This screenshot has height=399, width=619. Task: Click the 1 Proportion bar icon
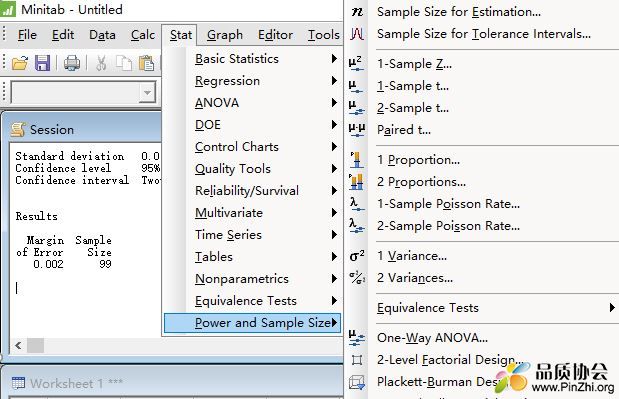[x=356, y=159]
